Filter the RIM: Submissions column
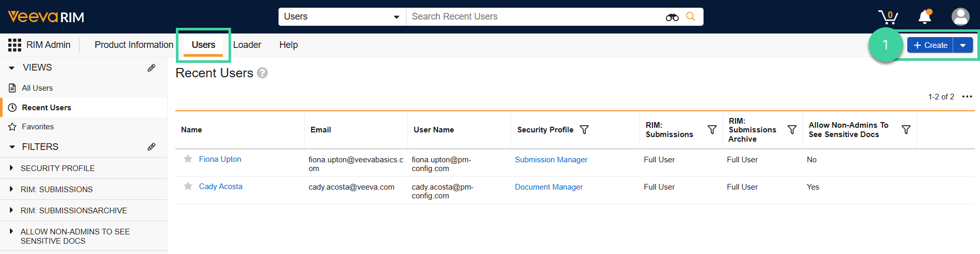The image size is (980, 254). pos(712,130)
